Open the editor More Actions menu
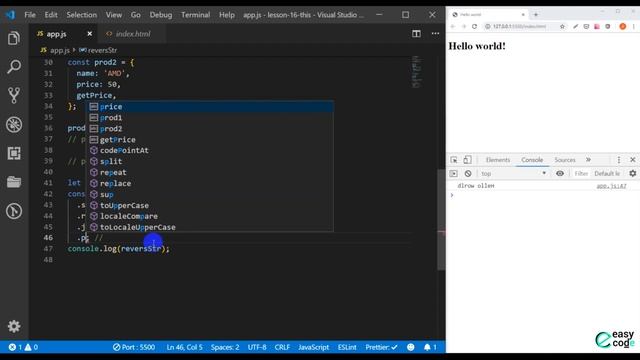 tap(436, 33)
